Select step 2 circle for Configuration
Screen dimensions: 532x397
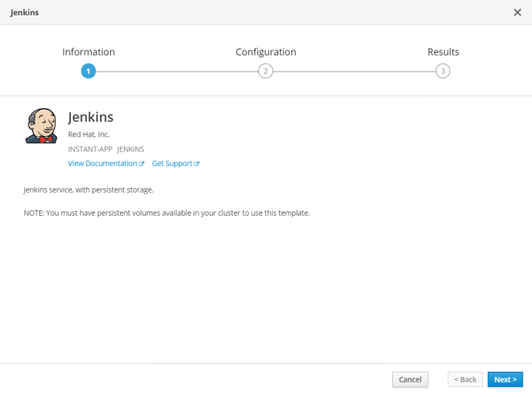coord(266,71)
